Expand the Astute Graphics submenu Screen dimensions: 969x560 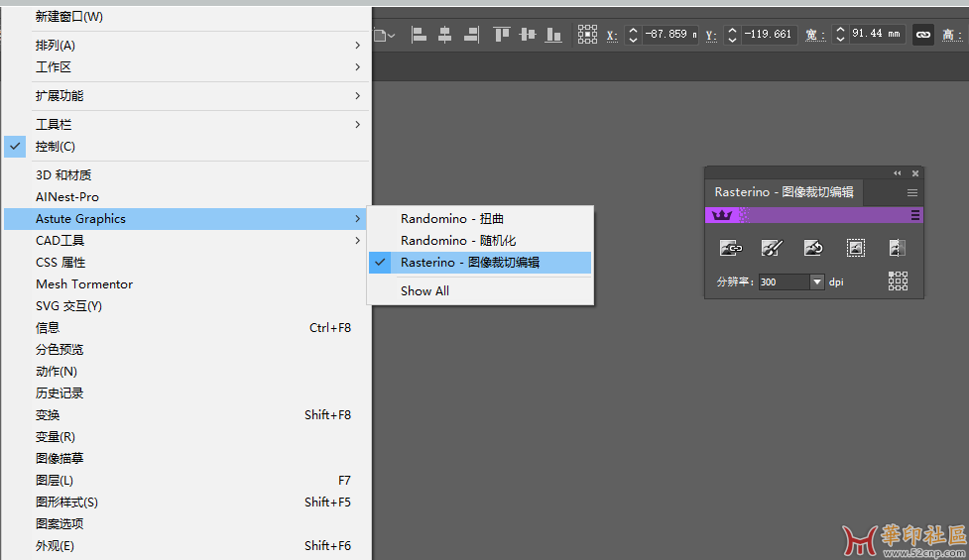click(186, 219)
